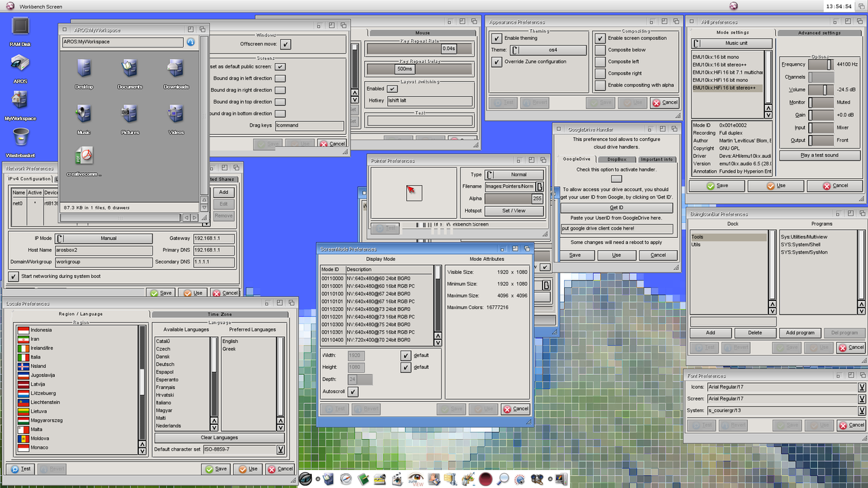Viewport: 868px width, 488px height.
Task: Toggle the Enable theming checkbox
Action: (x=496, y=39)
